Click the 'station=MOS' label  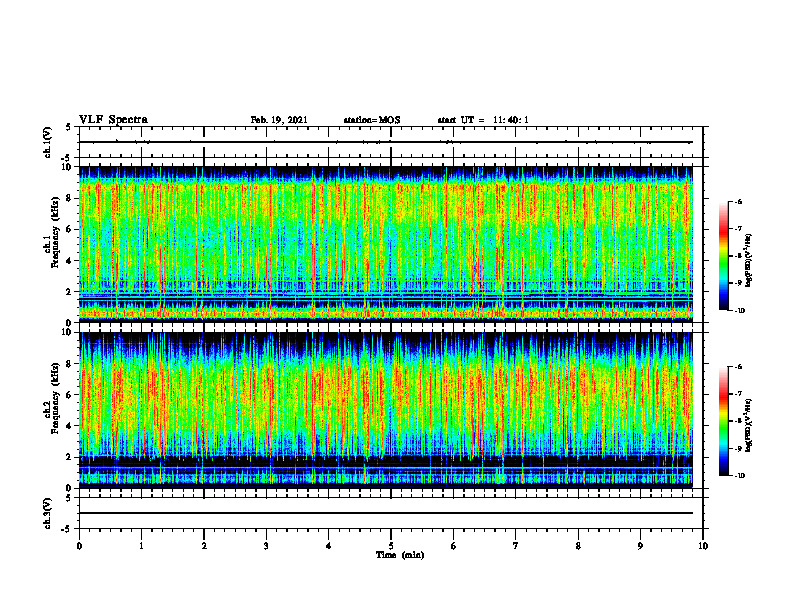click(x=372, y=120)
